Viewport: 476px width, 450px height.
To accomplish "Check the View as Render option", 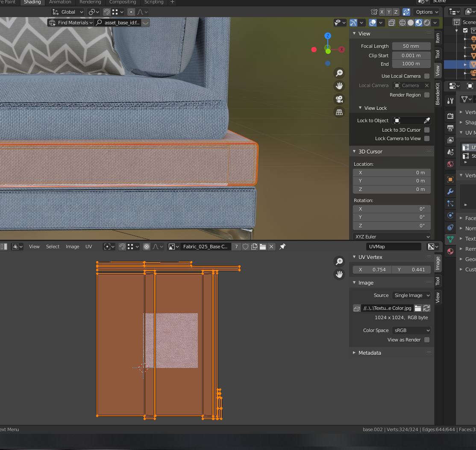I will pyautogui.click(x=426, y=340).
